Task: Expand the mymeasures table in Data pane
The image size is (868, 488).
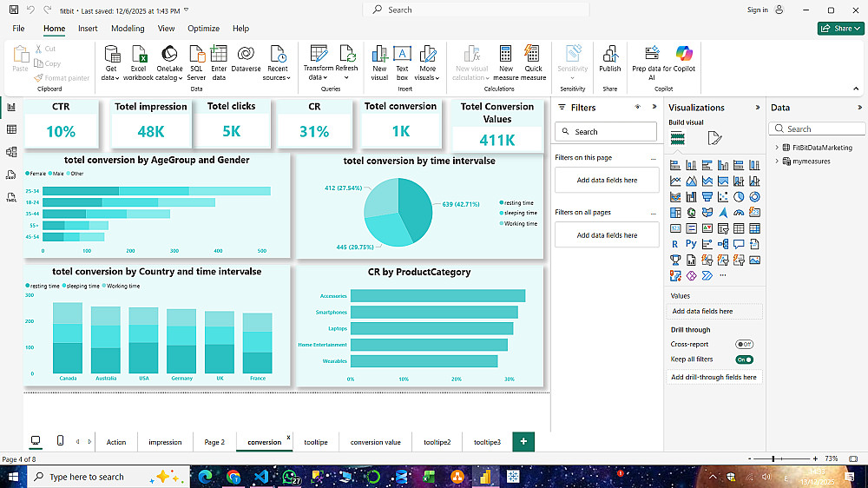Action: (x=777, y=161)
